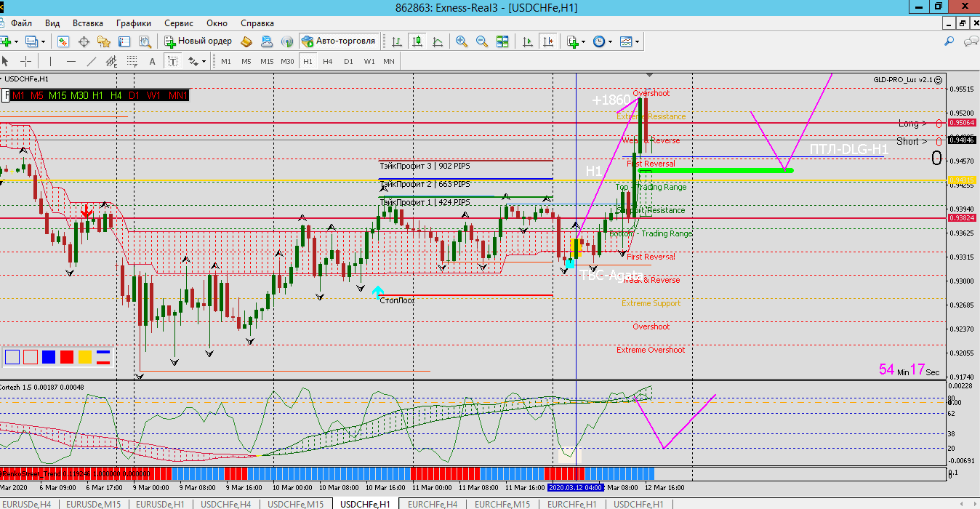Click the solid blue square on chart
The height and width of the screenshot is (509, 980).
click(49, 357)
